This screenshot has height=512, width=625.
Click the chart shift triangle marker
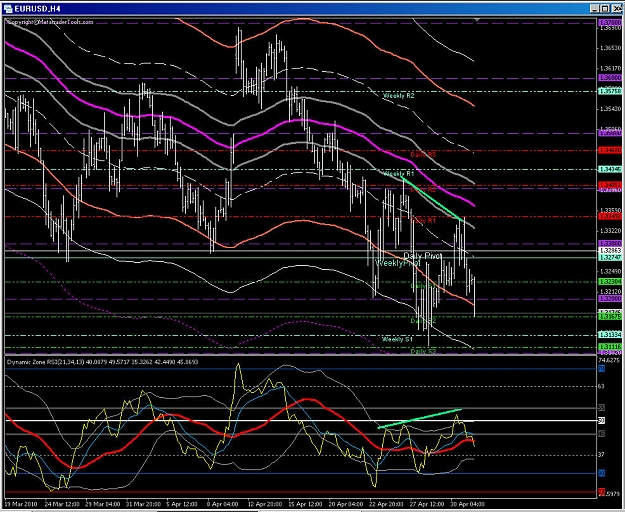coord(477,19)
